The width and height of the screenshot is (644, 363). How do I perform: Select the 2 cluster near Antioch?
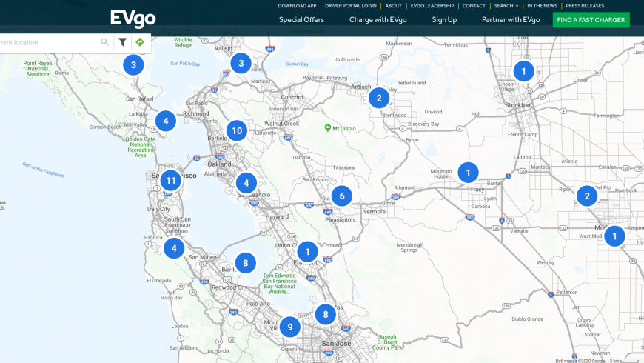coord(379,98)
